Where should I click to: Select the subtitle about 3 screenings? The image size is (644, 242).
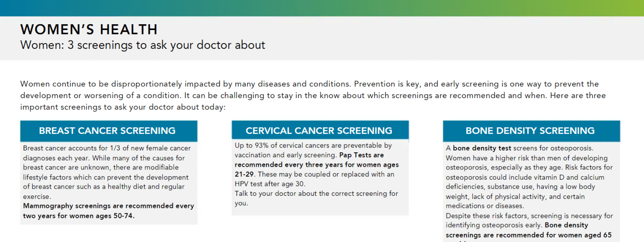point(143,45)
